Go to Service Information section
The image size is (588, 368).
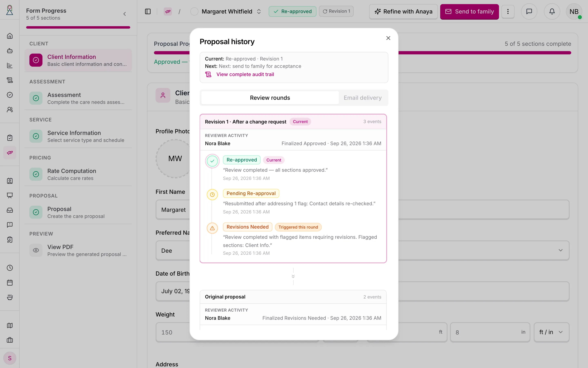tap(78, 136)
